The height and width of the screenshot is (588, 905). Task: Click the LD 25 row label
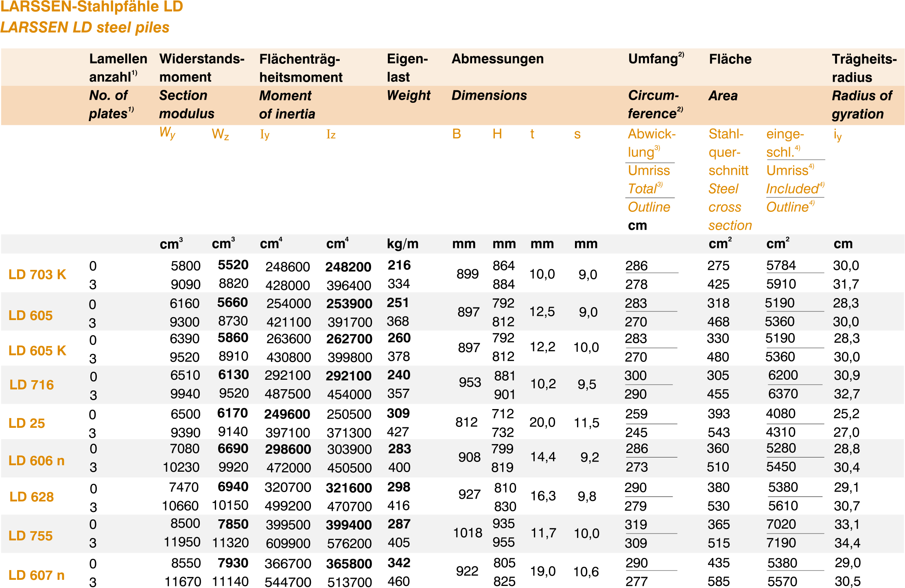click(26, 423)
